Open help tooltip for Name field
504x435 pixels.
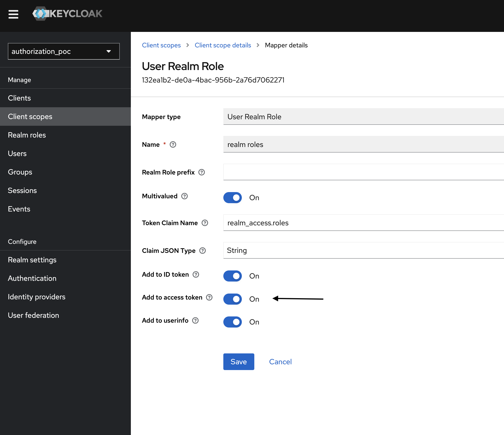point(173,144)
